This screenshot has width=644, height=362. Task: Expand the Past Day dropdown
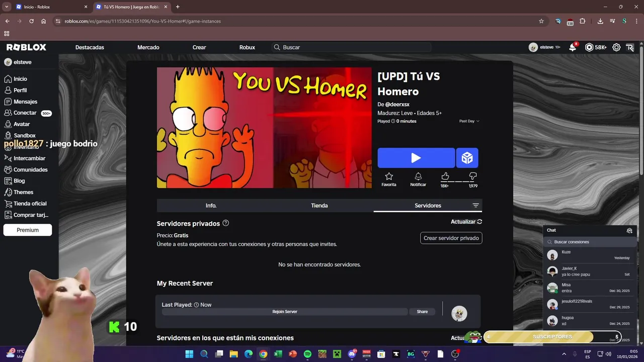[x=469, y=121]
